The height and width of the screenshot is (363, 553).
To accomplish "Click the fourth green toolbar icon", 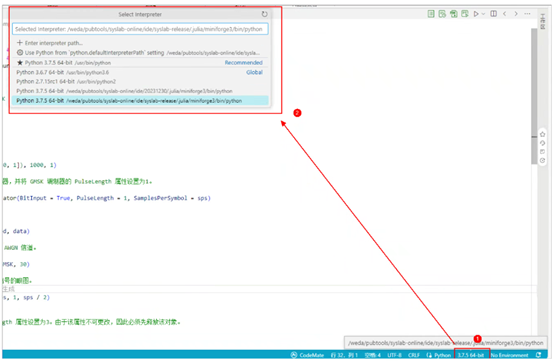I will click(464, 14).
